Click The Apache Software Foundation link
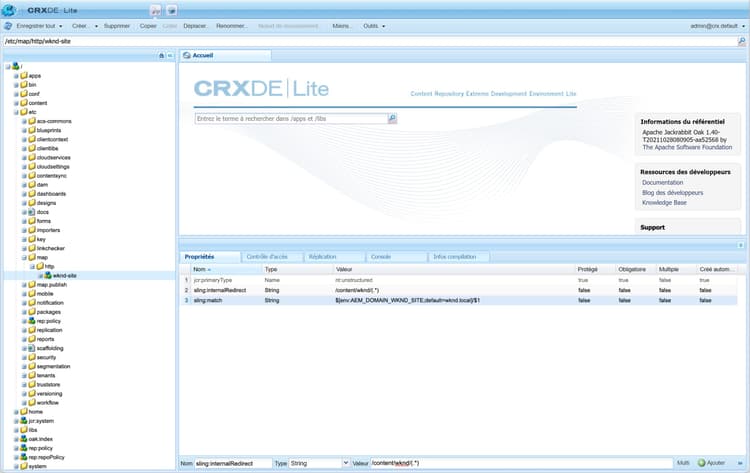The width and height of the screenshot is (750, 473). (687, 147)
